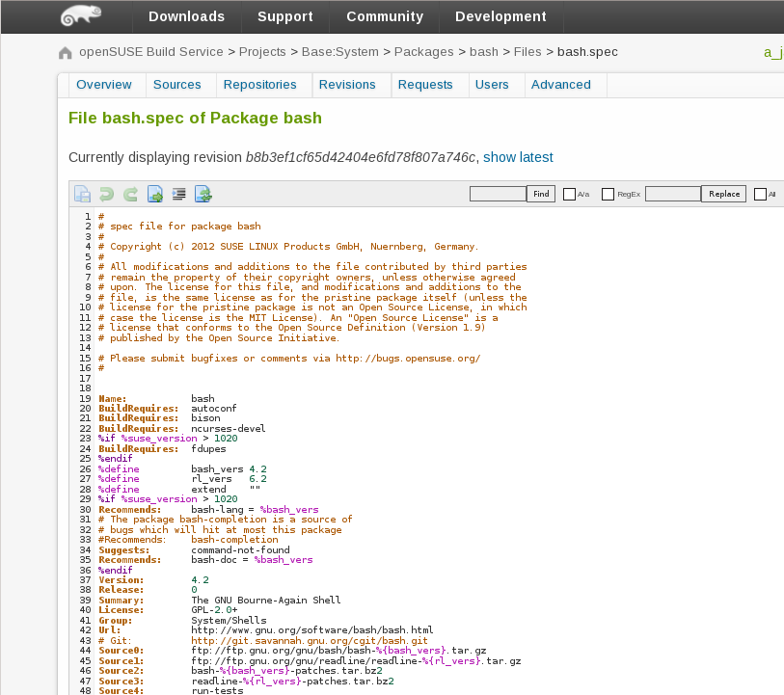Select Community in the top navigation
The height and width of the screenshot is (695, 784).
[x=384, y=16]
